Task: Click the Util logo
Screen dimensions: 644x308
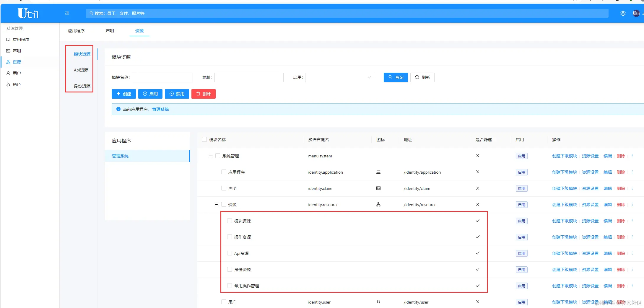Action: 28,13
